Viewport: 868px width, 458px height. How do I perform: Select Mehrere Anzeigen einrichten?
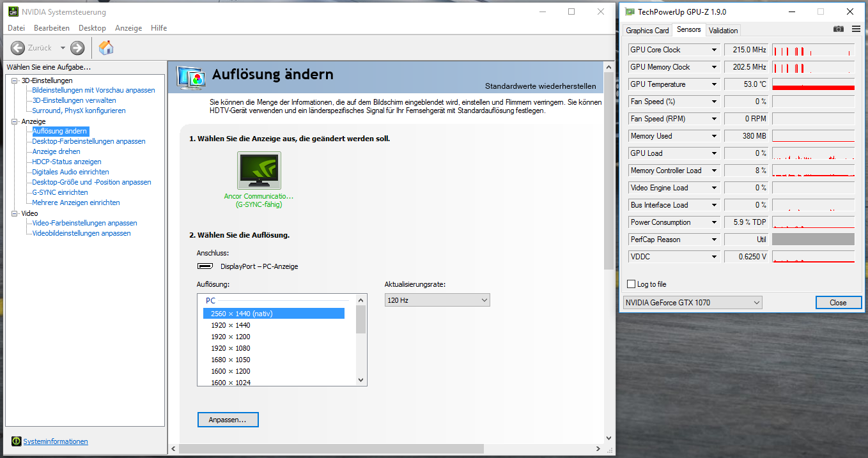[76, 202]
